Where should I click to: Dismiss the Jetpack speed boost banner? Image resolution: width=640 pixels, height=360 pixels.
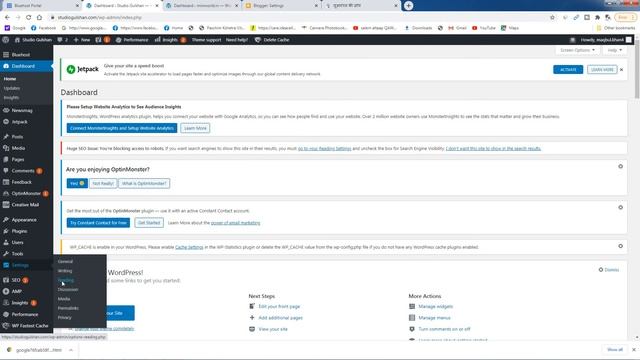tap(621, 70)
